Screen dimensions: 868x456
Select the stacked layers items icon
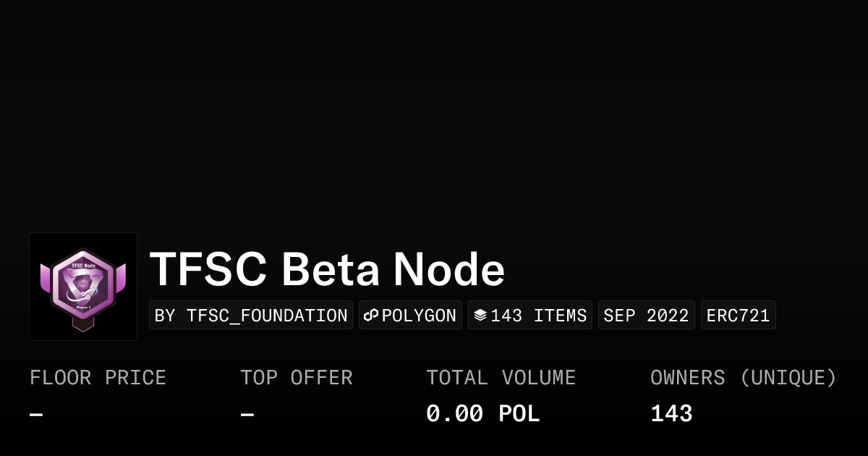tap(480, 316)
